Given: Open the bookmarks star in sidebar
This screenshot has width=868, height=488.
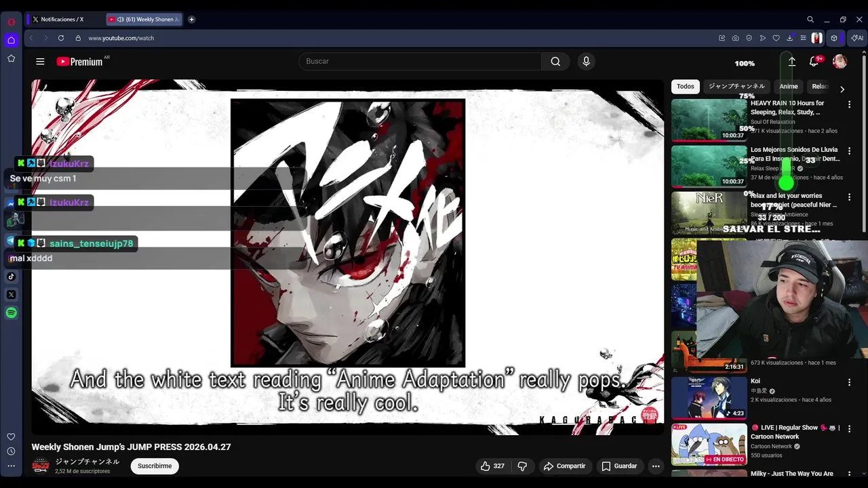Looking at the screenshot, I should point(11,59).
